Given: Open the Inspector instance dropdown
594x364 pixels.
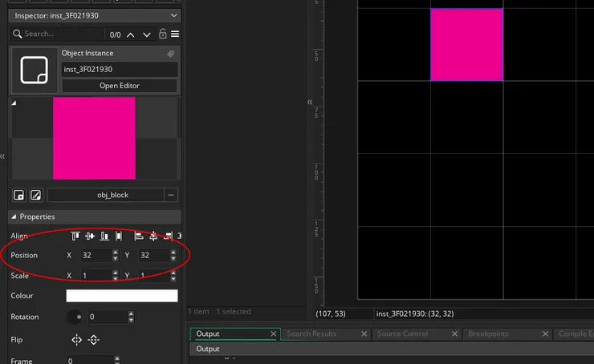Looking at the screenshot, I should click(x=174, y=15).
